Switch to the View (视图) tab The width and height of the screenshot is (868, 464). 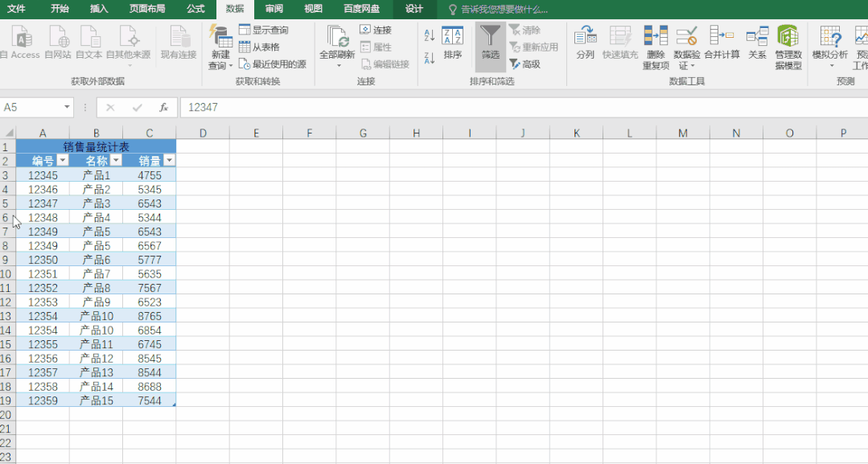click(313, 9)
